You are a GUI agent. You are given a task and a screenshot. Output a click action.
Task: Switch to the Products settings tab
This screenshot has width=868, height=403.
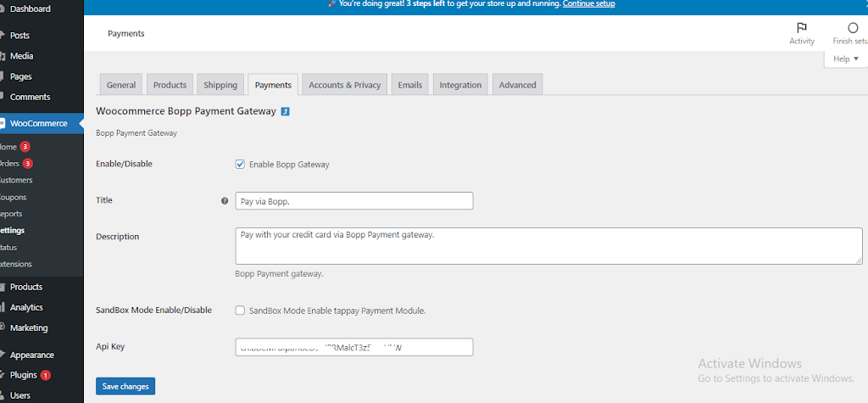pos(170,84)
